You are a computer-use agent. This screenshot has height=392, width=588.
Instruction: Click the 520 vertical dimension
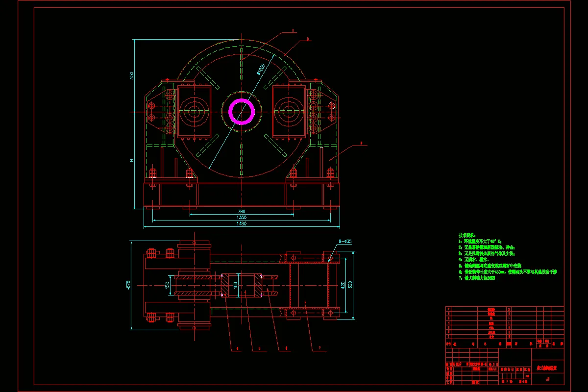click(350, 285)
